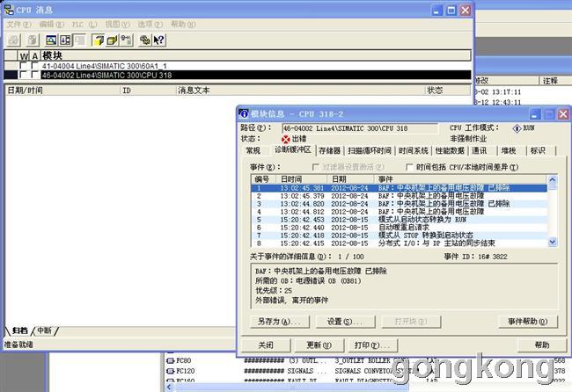Image resolution: width=572 pixels, height=392 pixels.
Task: Click the yellow cube toolbar icon
Action: [98, 40]
